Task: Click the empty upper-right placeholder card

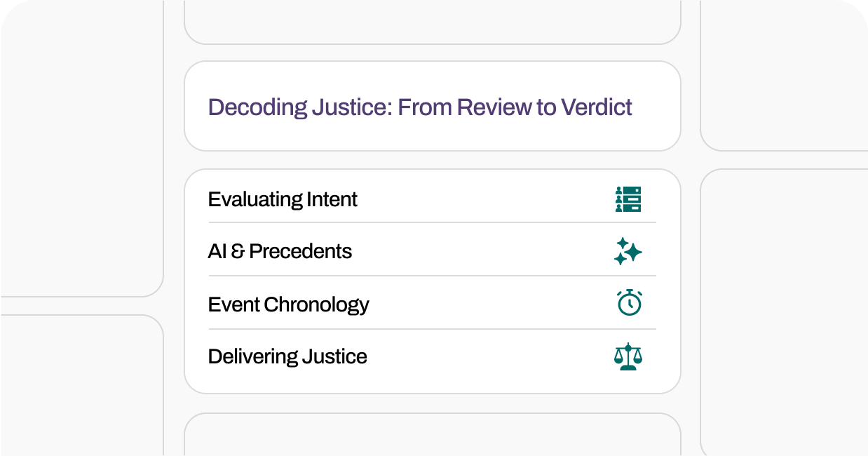Action: pyautogui.click(x=784, y=75)
